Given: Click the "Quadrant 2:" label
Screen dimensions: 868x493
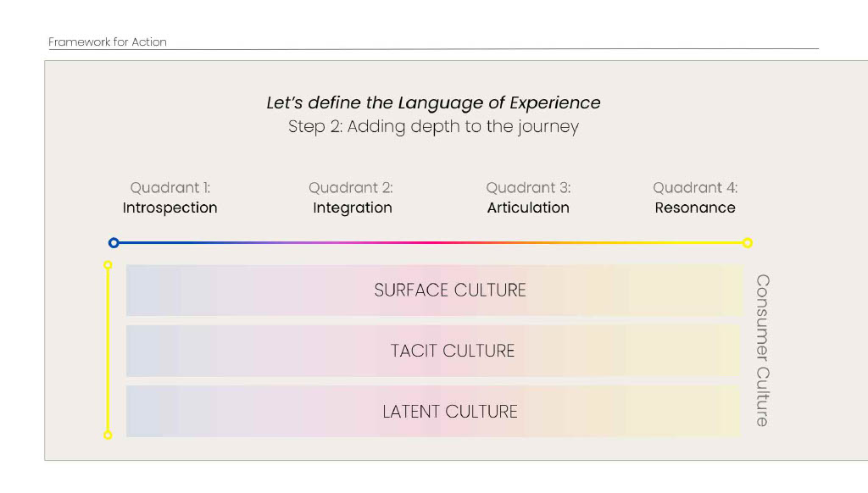Looking at the screenshot, I should pyautogui.click(x=351, y=187).
